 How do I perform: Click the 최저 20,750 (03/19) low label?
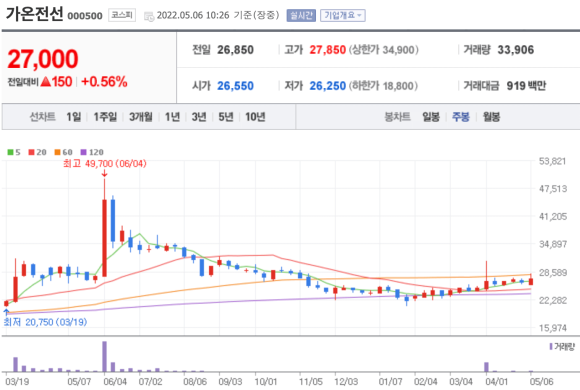[45, 322]
